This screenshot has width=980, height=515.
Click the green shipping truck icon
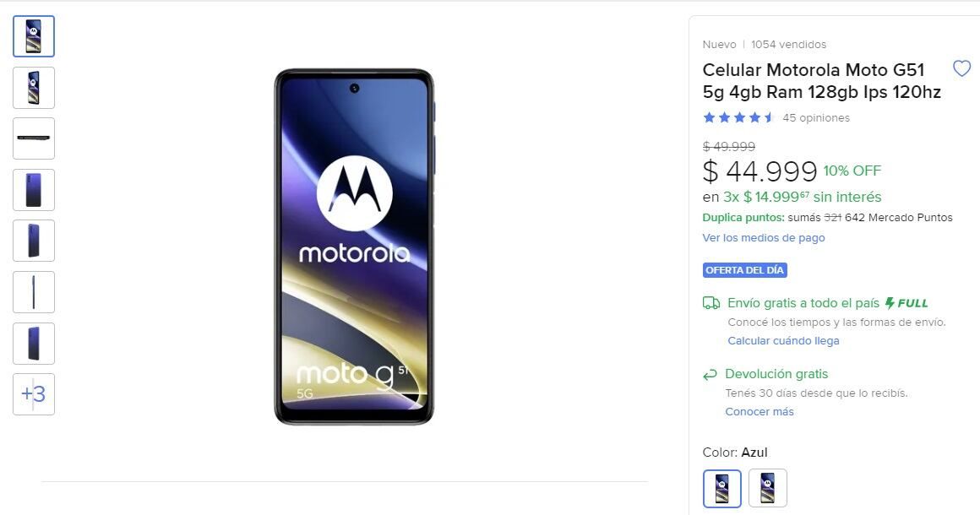[710, 302]
